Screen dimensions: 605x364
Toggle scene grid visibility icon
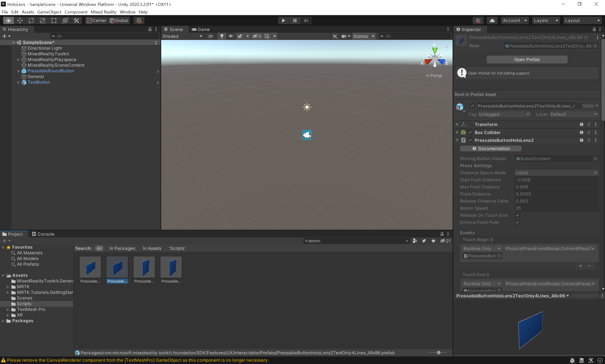click(267, 36)
